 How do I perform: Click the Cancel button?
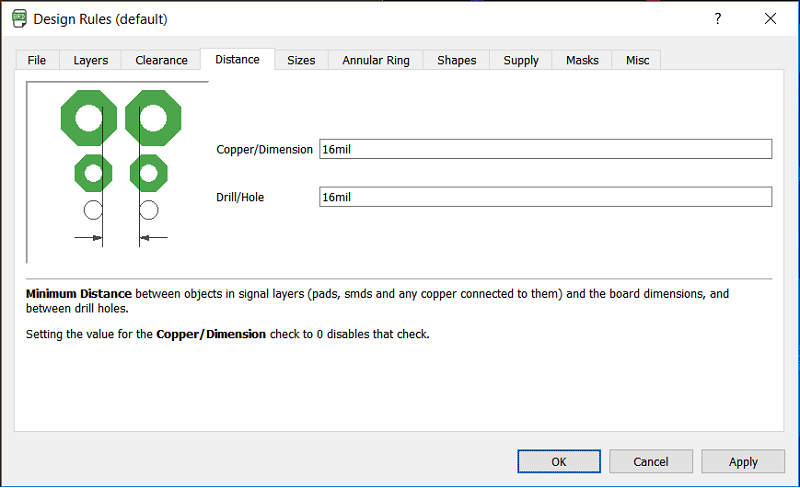click(x=651, y=461)
